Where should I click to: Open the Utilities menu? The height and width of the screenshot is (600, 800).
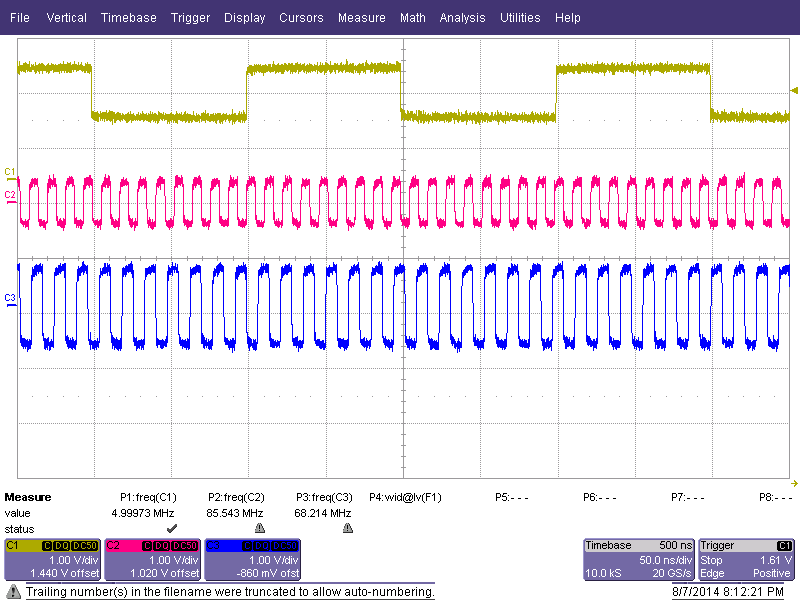click(x=520, y=17)
